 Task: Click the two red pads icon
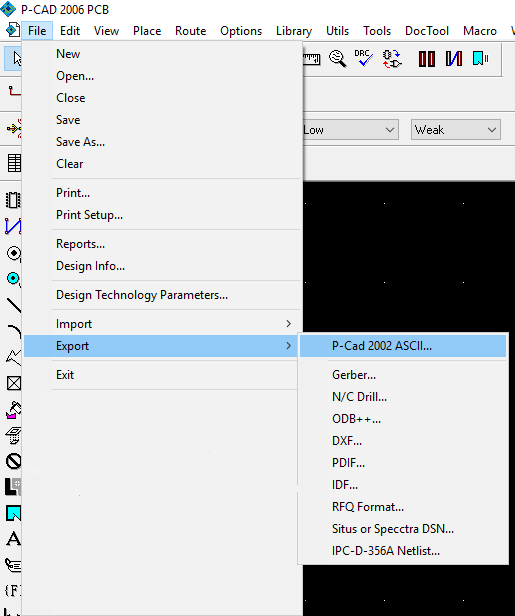pos(427,59)
